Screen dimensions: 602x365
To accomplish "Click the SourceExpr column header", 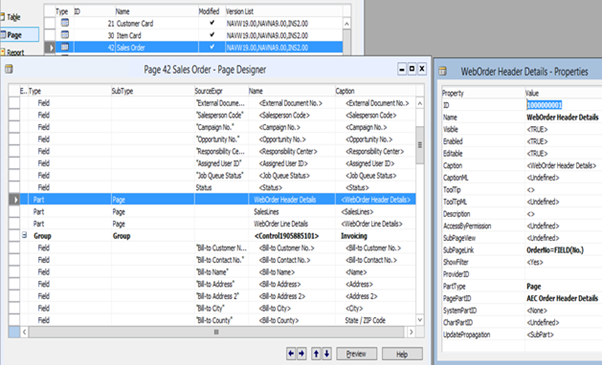I will pos(221,91).
